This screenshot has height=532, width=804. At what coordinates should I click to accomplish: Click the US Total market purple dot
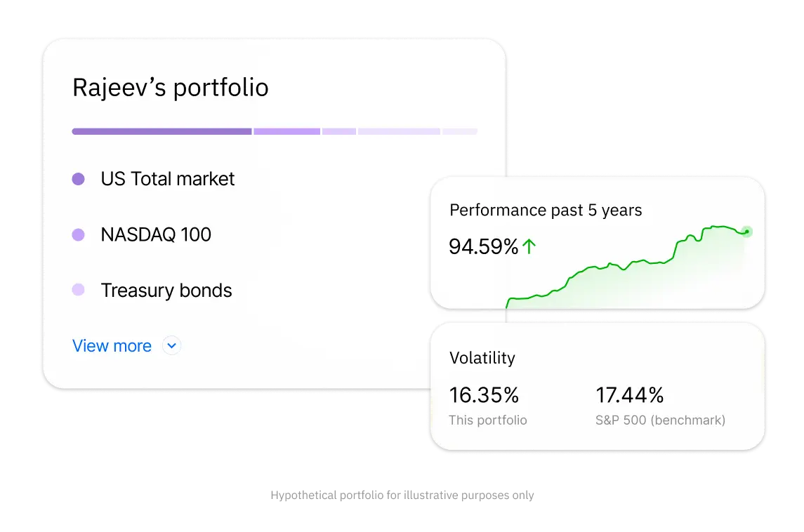click(79, 179)
